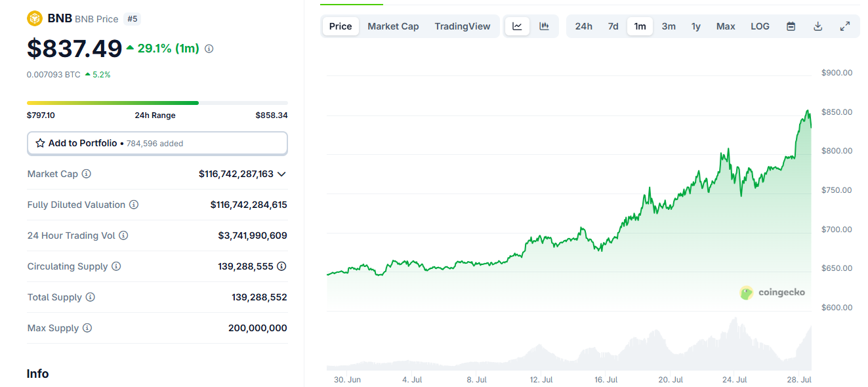Toggle LOG scale on chart
This screenshot has height=387, width=868.
(760, 26)
